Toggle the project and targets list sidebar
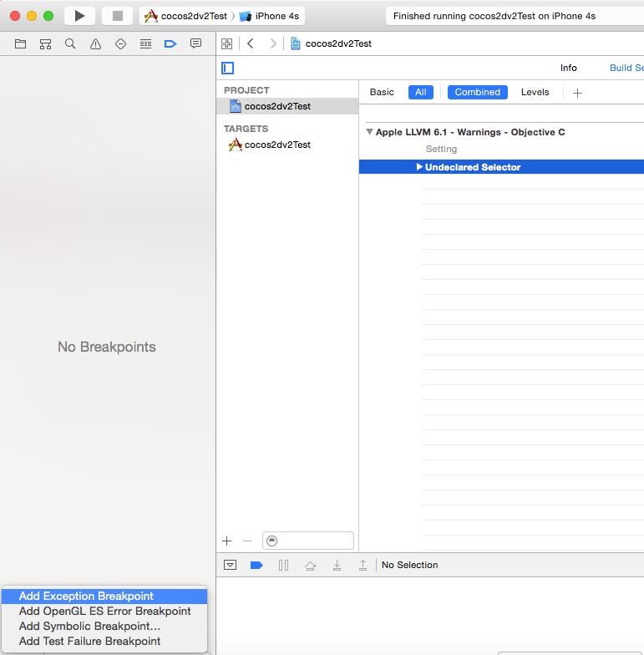The width and height of the screenshot is (644, 655). 227,69
